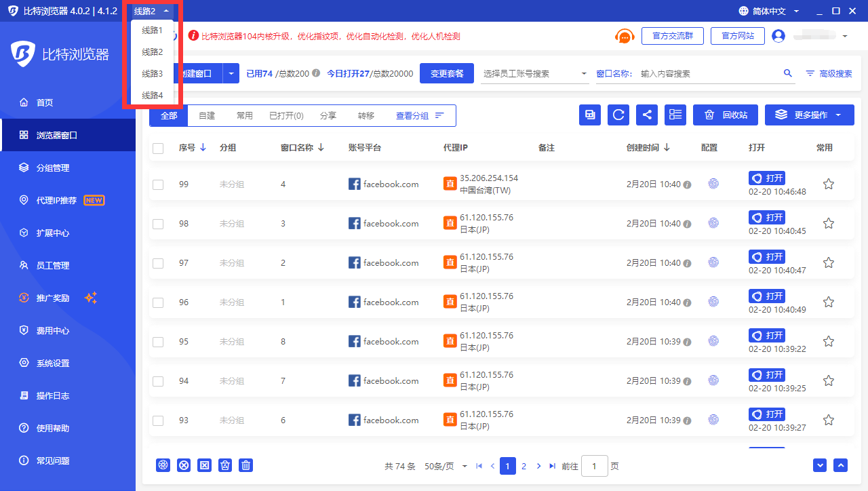The image size is (868, 491).
Task: Click the refresh icon button
Action: [x=618, y=115]
